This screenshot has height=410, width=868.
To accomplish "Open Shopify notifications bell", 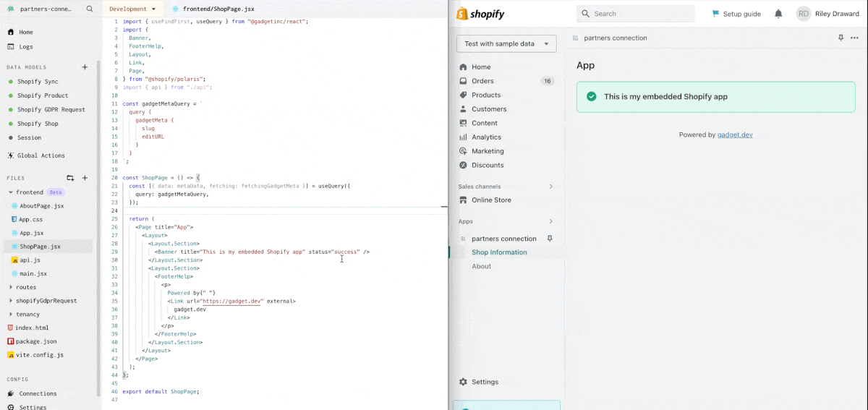I will pyautogui.click(x=778, y=14).
